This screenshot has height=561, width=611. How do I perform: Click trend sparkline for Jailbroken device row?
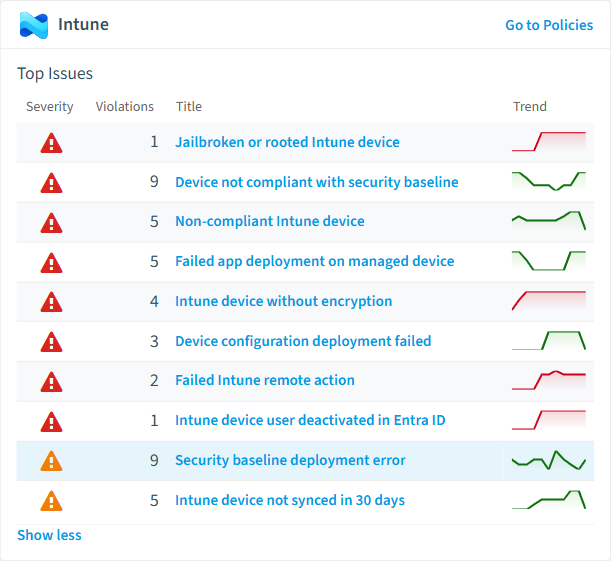pos(549,142)
